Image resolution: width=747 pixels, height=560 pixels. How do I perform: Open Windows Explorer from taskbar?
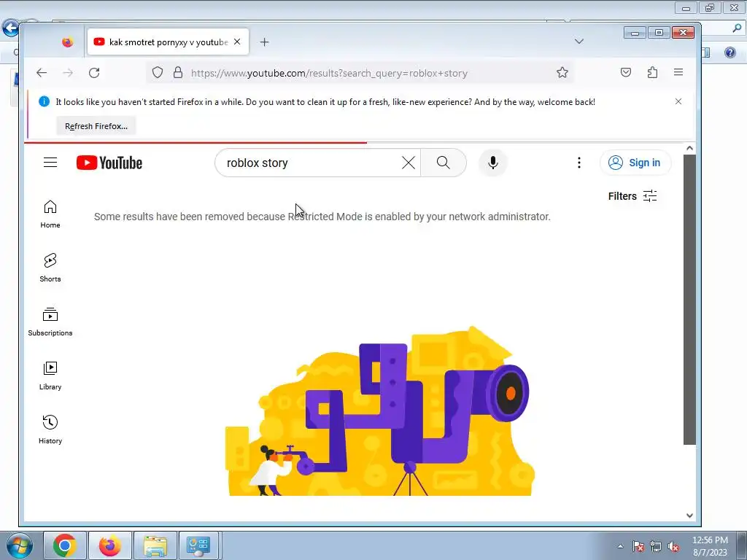[155, 545]
